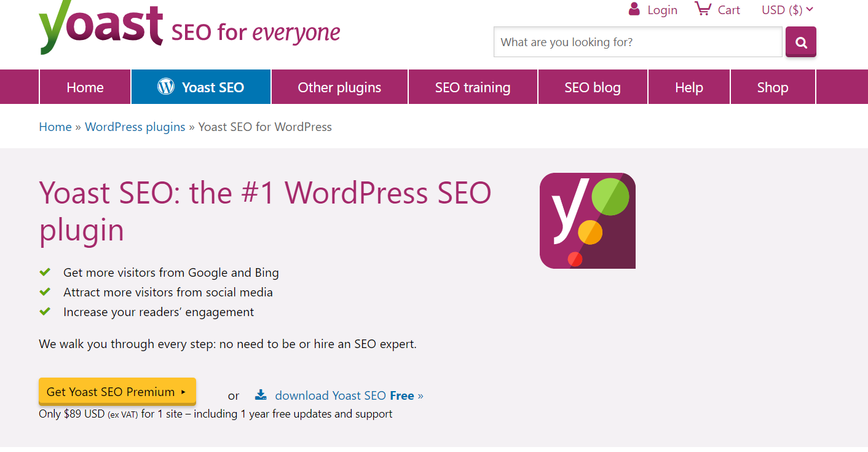Image resolution: width=868 pixels, height=452 pixels.
Task: Click the 'SEO for everyone' tagline
Action: (255, 32)
